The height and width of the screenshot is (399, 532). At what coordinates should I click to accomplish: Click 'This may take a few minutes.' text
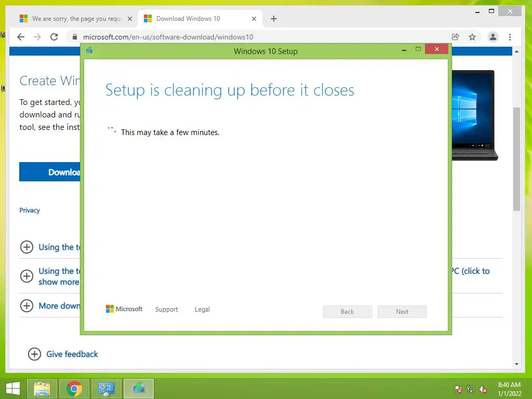[x=170, y=132]
